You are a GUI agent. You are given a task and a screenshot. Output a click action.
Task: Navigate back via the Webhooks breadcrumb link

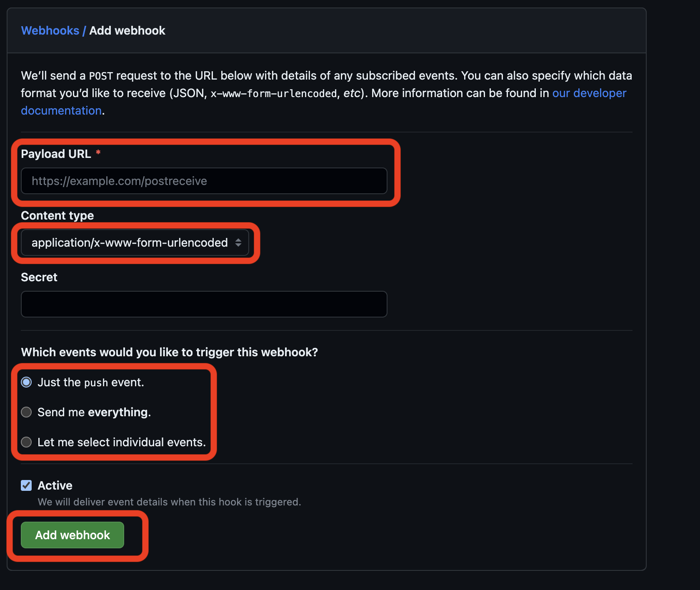(50, 30)
